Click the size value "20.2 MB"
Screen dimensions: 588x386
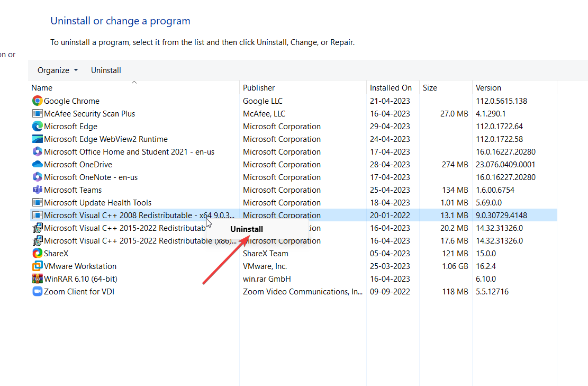[x=454, y=228]
